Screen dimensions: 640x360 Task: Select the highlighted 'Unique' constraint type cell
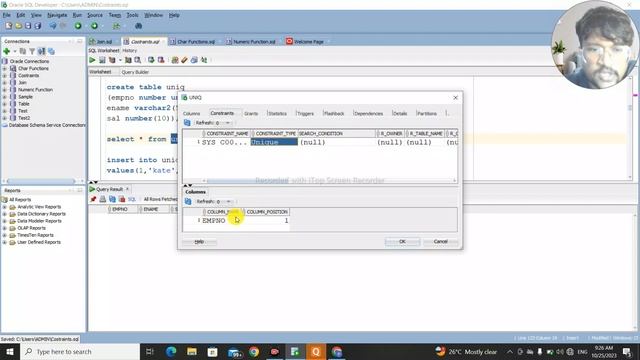(x=274, y=142)
